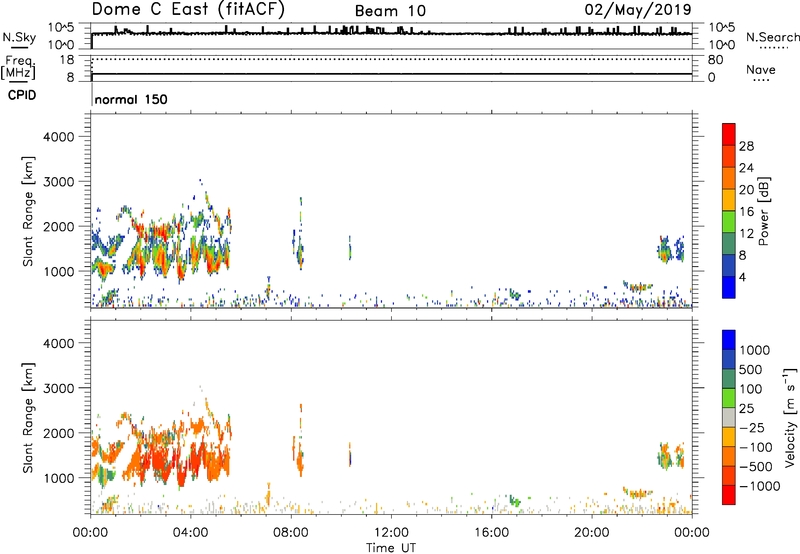800x554 pixels.
Task: Pick the bright blue power color below 4 dB
Action: (729, 287)
